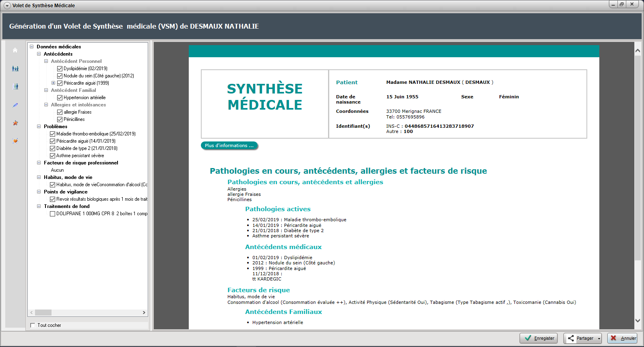Open the Partager dropdown arrow
The height and width of the screenshot is (347, 644).
(x=599, y=339)
